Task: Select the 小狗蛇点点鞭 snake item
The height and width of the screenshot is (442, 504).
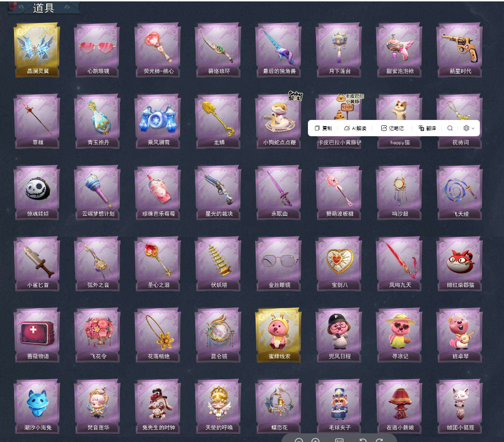Action: point(279,121)
